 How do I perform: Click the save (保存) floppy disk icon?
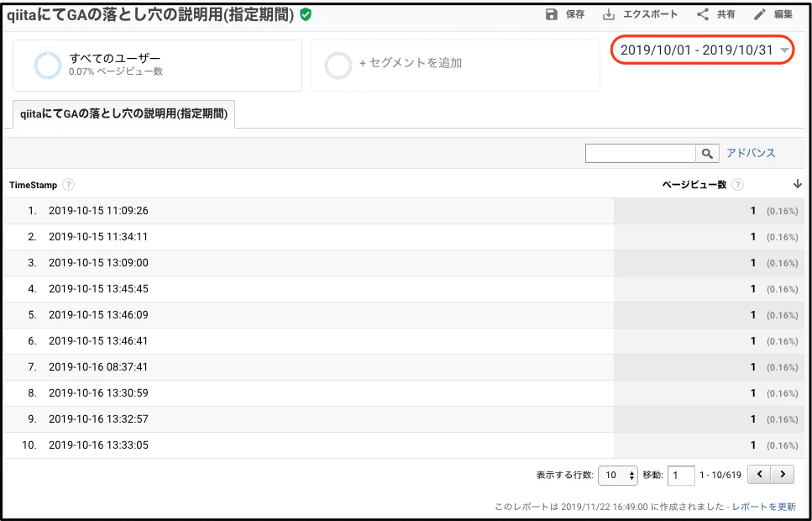[x=552, y=14]
